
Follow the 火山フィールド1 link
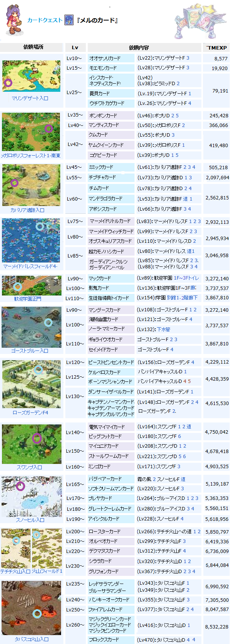pyautogui.click(x=47, y=571)
